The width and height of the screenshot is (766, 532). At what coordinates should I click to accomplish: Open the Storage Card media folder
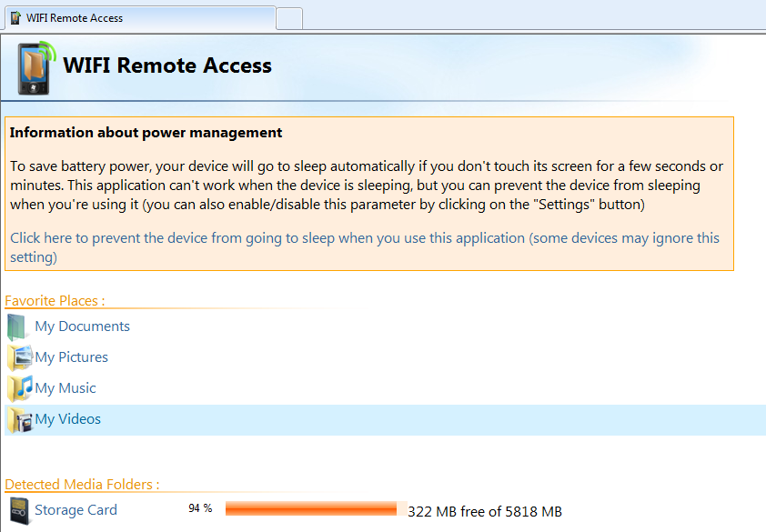coord(76,509)
